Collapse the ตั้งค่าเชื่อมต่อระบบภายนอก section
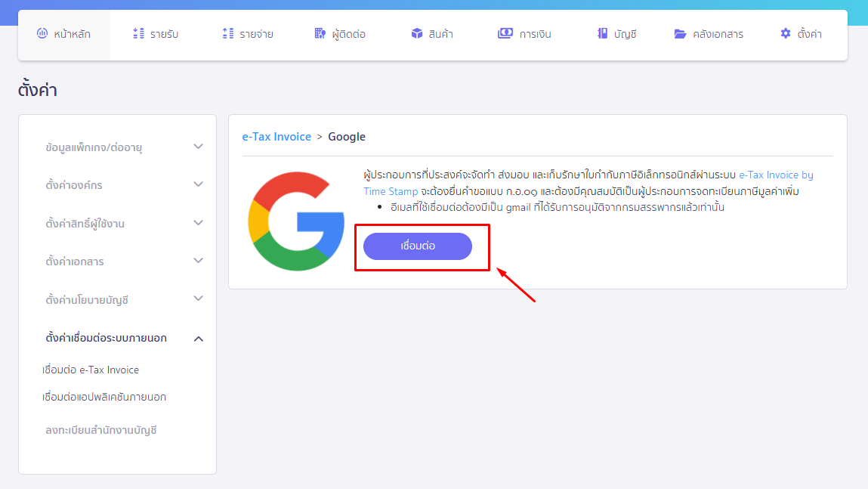Screen dimensions: 868x489 click(117, 338)
